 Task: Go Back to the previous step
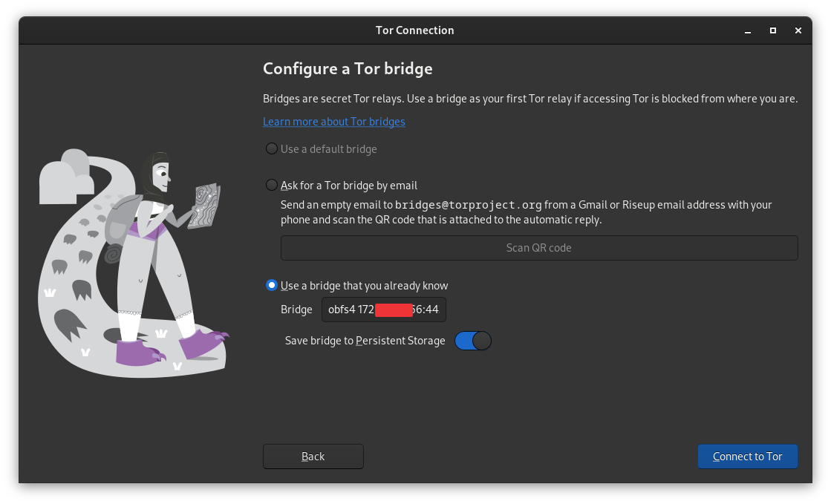pyautogui.click(x=313, y=456)
